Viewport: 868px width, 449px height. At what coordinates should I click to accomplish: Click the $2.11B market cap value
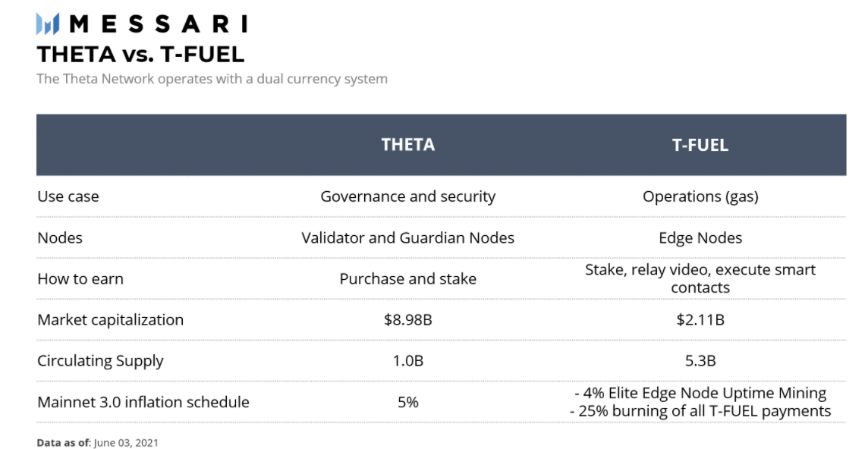(x=700, y=320)
